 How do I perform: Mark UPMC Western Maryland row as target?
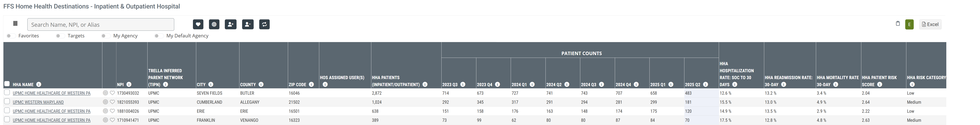tap(105, 102)
